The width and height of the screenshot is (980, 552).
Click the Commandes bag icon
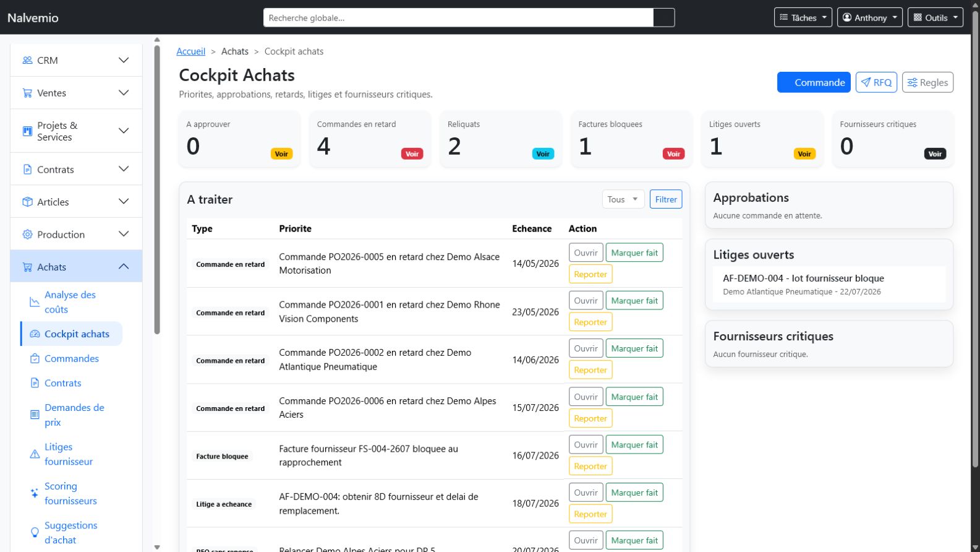click(x=35, y=358)
